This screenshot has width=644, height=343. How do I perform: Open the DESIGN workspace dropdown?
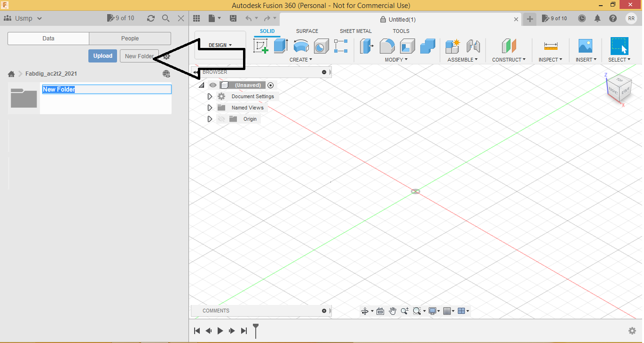coord(220,45)
